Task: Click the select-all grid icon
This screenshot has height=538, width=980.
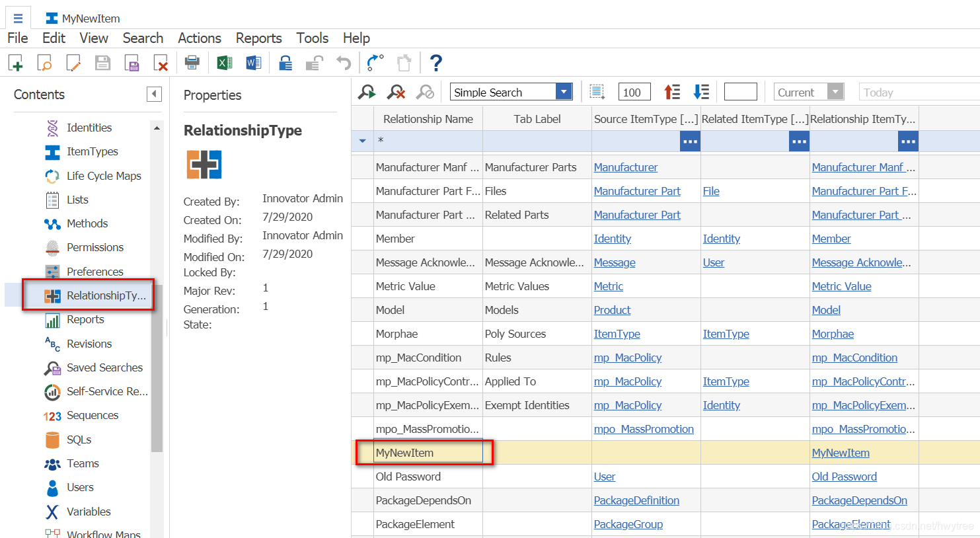Action: (597, 92)
